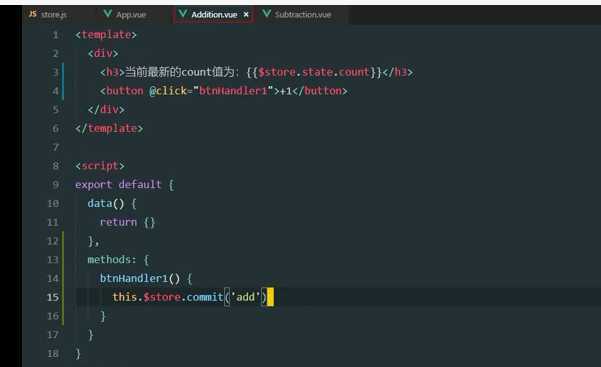
Task: Click line number 9 in the gutter
Action: (56, 184)
